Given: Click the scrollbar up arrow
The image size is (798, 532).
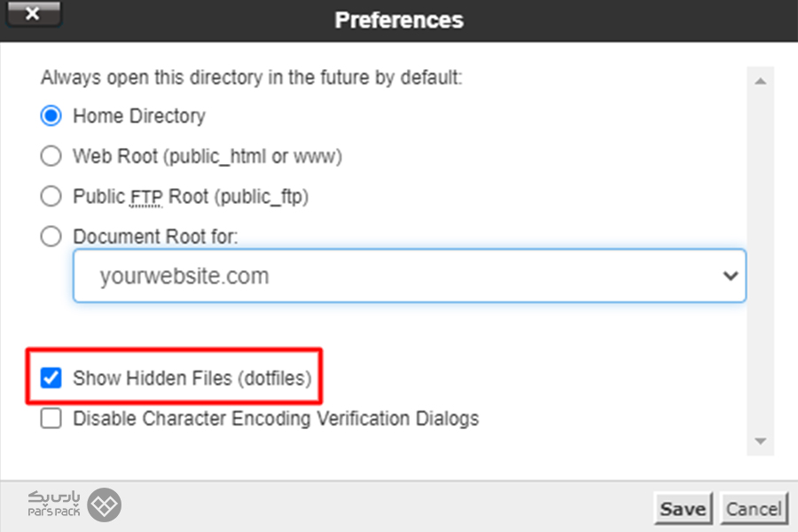Looking at the screenshot, I should 759,82.
